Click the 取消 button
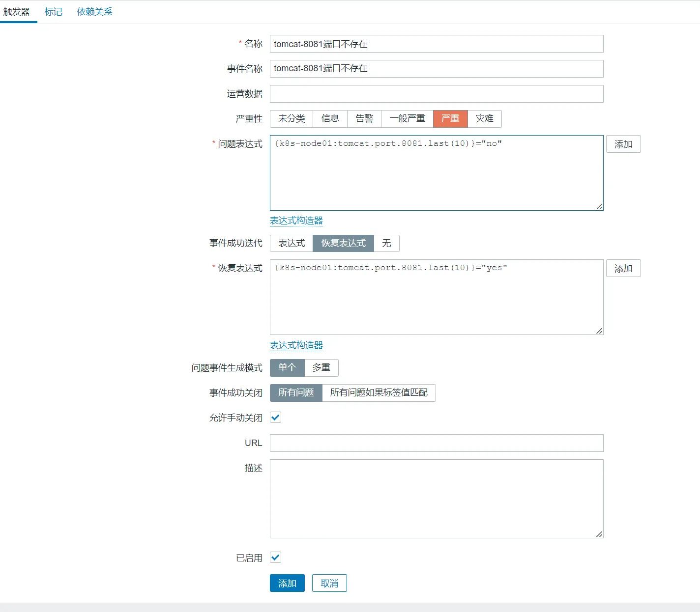This screenshot has height=612, width=700. click(329, 583)
